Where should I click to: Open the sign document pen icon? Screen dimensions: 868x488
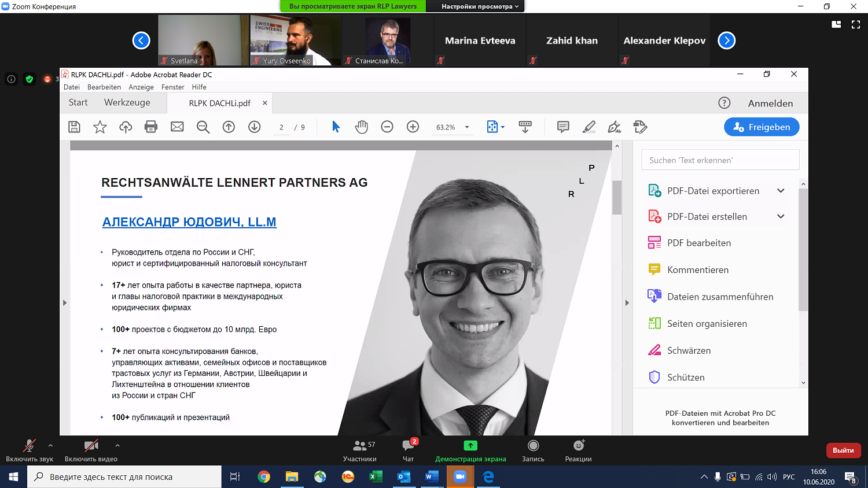pos(615,127)
